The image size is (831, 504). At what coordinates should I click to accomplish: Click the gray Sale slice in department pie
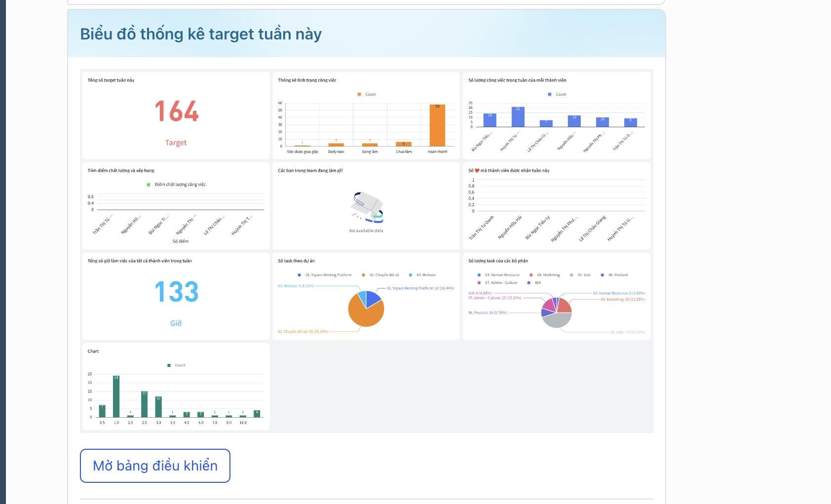click(x=557, y=321)
